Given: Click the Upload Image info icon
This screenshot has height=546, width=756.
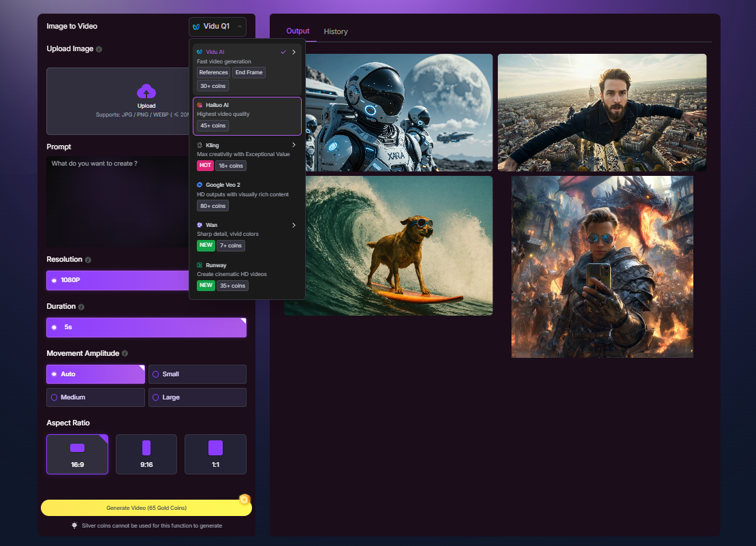Looking at the screenshot, I should point(99,49).
